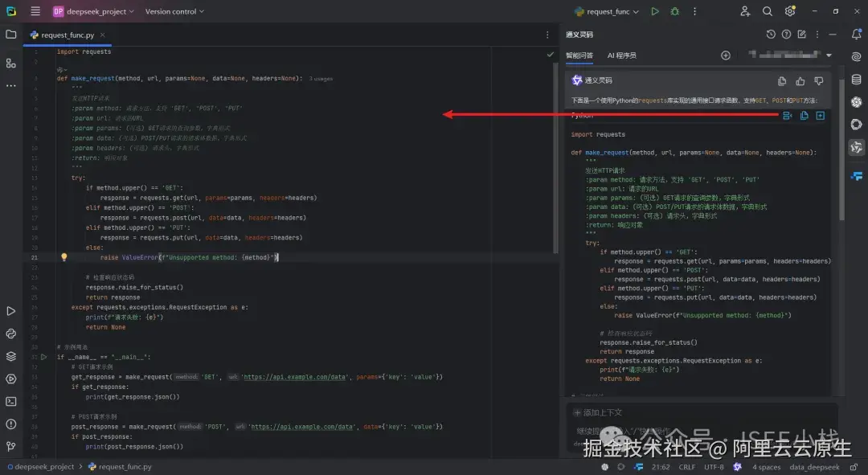868x475 pixels.
Task: Toggle the read-only lock icon in status bar
Action: pyautogui.click(x=854, y=467)
